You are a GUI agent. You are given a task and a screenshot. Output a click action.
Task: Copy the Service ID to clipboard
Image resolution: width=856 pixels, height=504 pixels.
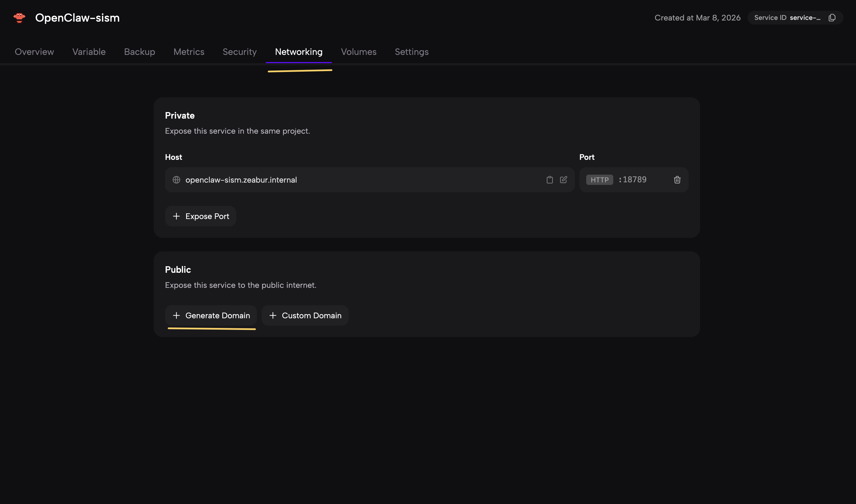[832, 18]
